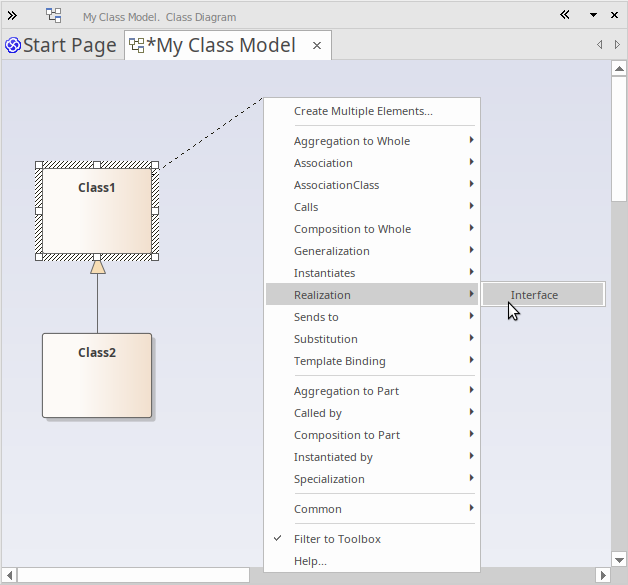Switch to the Start Page tab

69,46
